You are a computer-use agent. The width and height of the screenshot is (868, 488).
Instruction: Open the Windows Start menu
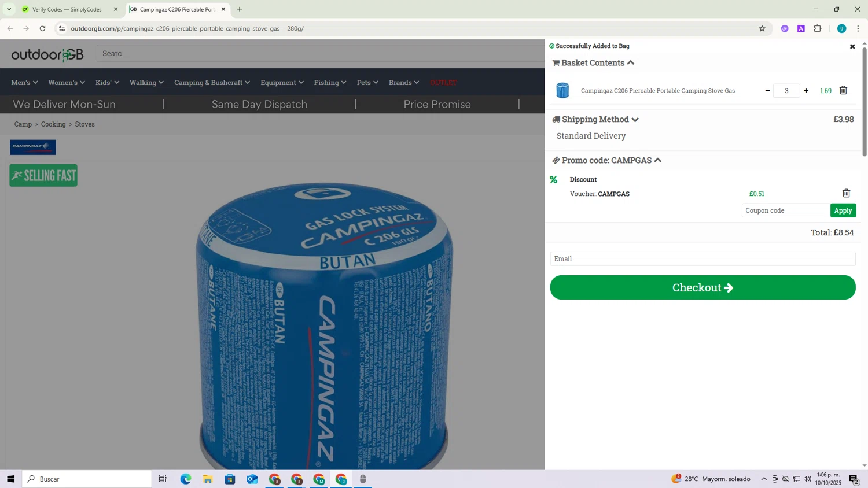(10, 479)
